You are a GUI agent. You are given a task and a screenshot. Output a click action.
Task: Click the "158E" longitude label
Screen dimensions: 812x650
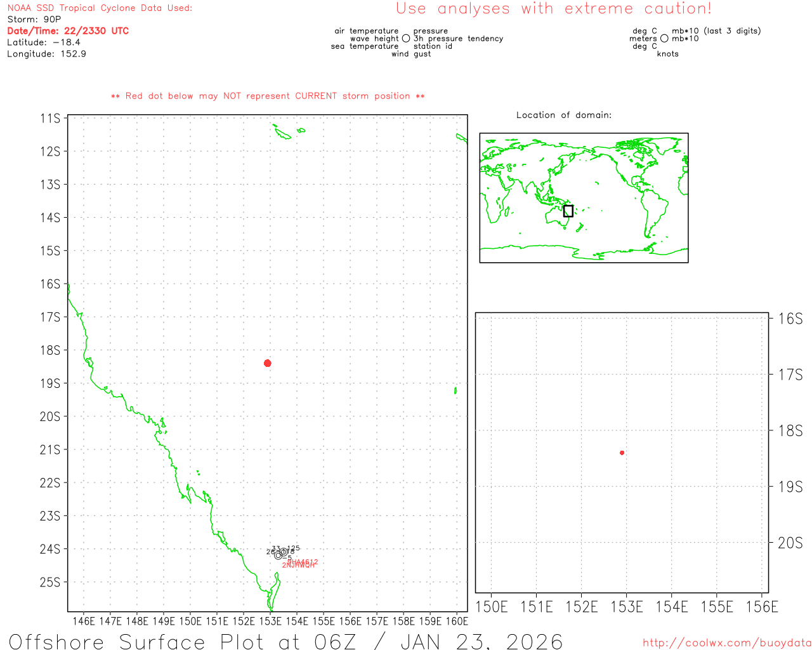(x=403, y=621)
